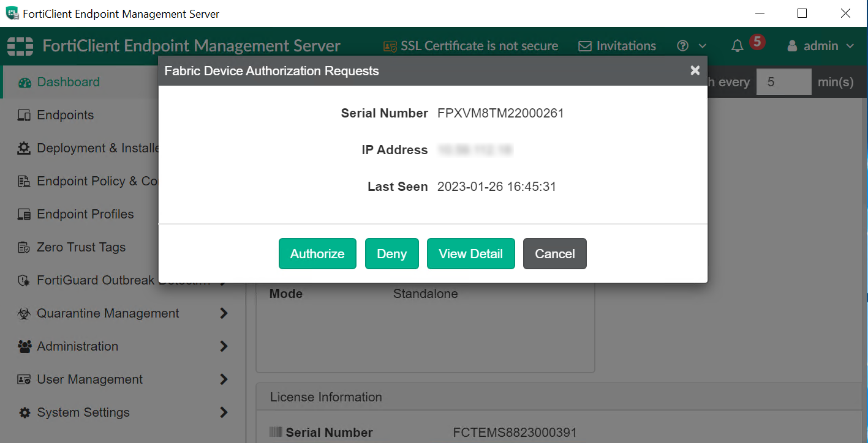Open the Zero Trust Tags icon

(x=24, y=247)
